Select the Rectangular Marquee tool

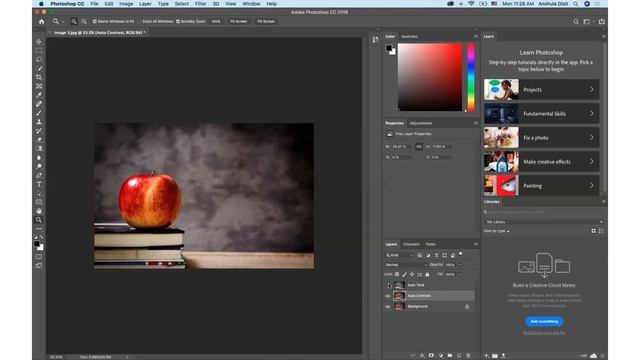pyautogui.click(x=39, y=51)
